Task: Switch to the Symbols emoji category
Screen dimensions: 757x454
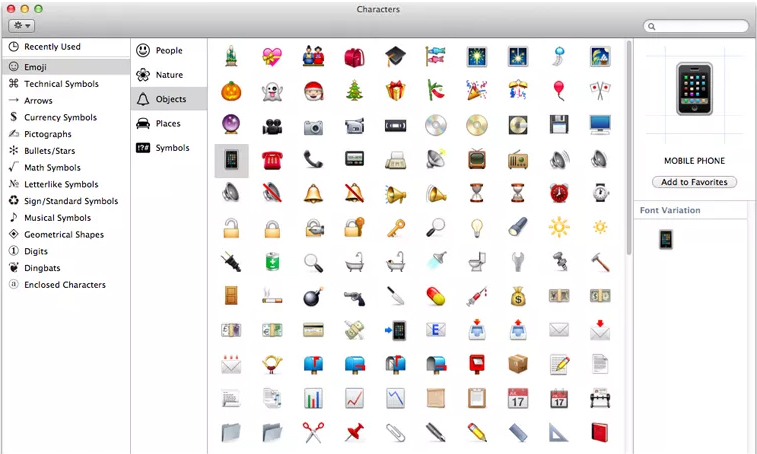Action: [169, 148]
